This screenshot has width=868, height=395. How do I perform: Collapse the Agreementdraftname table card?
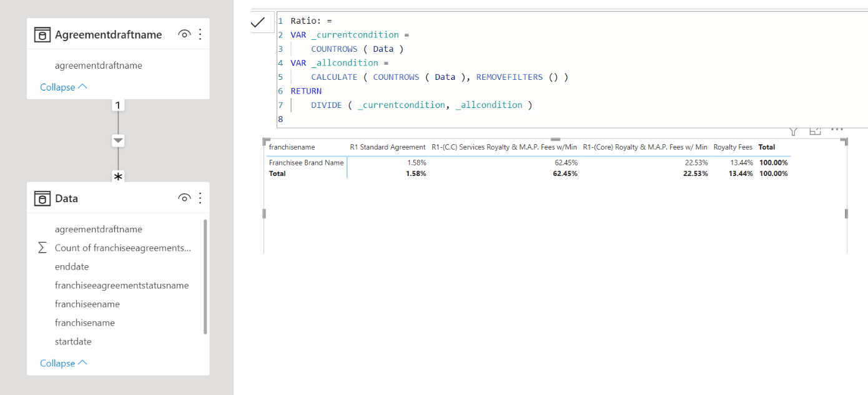coord(64,87)
